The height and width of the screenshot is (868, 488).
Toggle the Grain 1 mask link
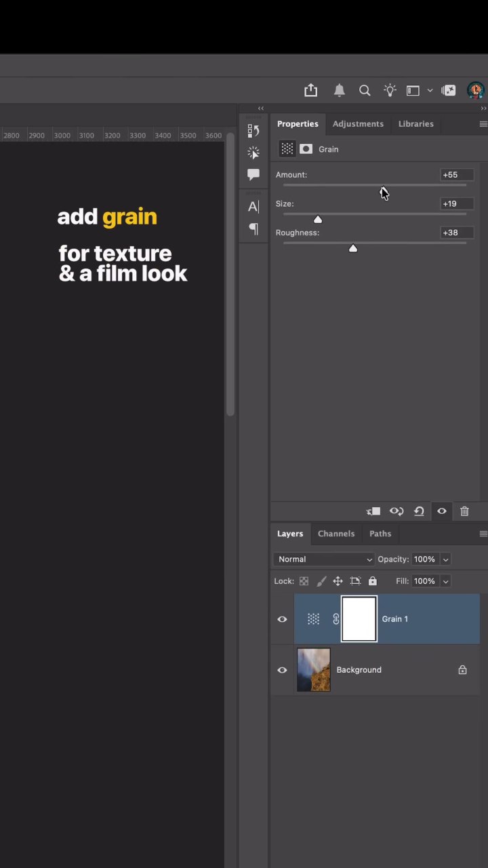click(x=335, y=619)
